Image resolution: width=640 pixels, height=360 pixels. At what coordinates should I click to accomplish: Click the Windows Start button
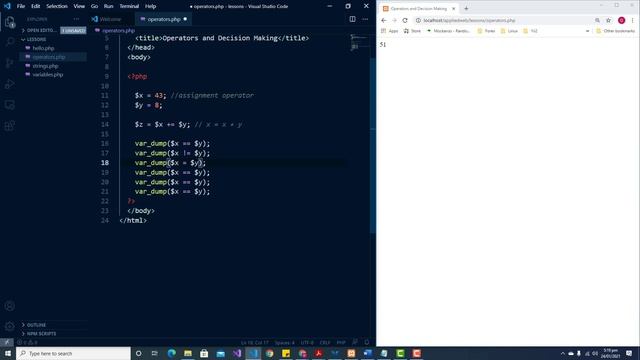click(8, 353)
